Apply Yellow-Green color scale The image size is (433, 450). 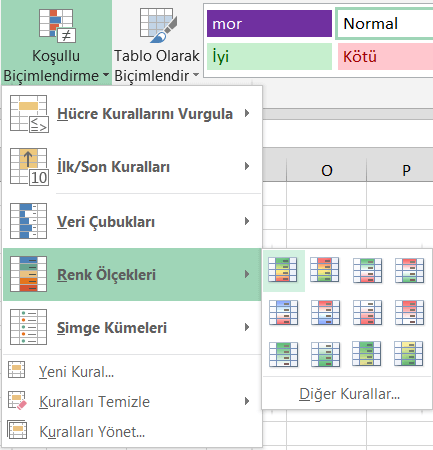(409, 354)
